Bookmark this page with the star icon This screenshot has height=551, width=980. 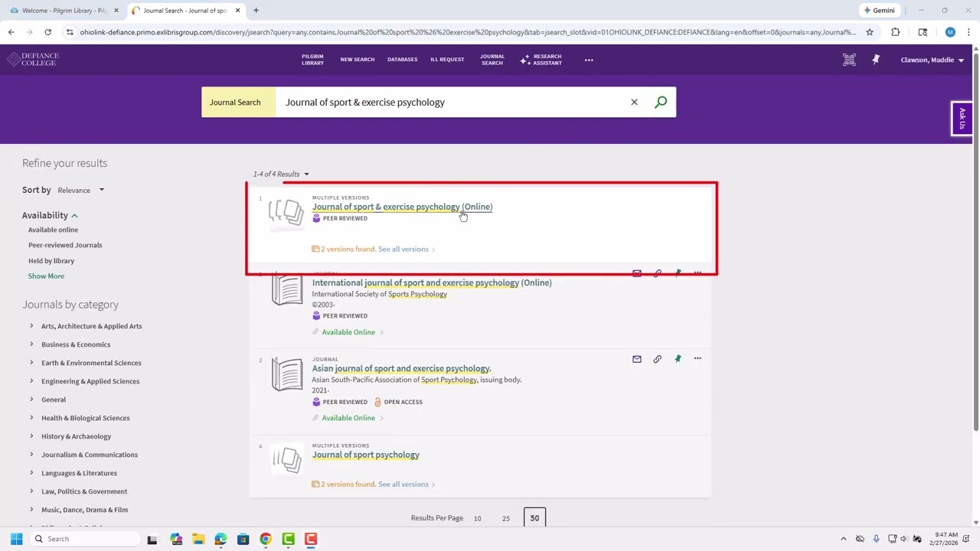point(870,32)
